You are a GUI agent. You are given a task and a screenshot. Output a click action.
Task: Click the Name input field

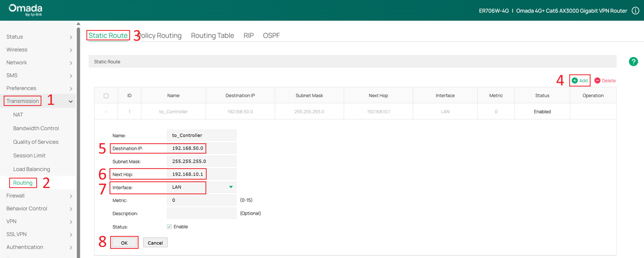(x=202, y=135)
